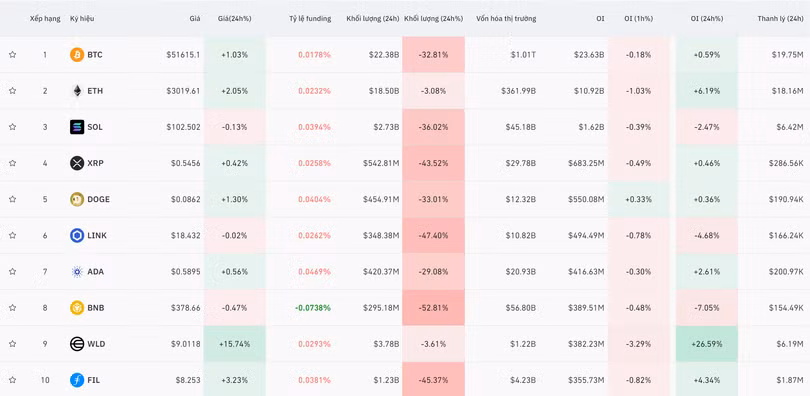The image size is (810, 396).
Task: Click SOL funding rate 0.0394%
Action: coord(315,127)
